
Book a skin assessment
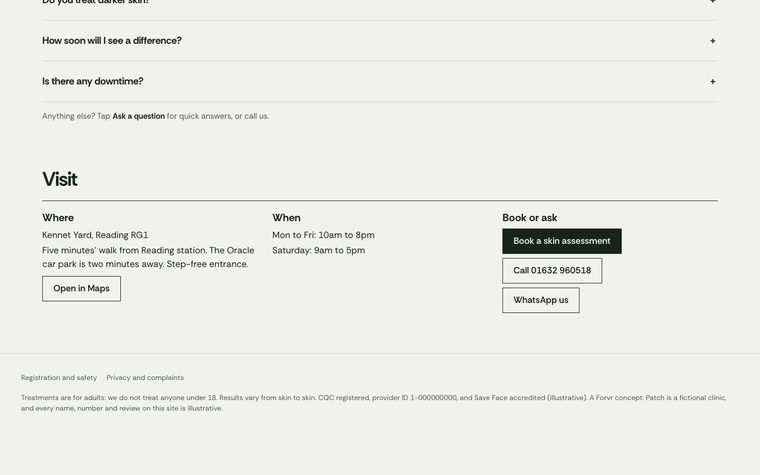(x=562, y=241)
